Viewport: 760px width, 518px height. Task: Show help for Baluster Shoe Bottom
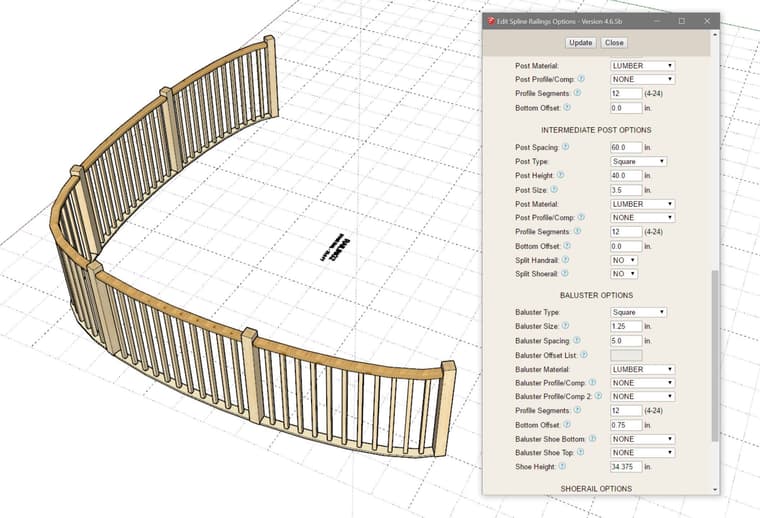[x=592, y=439]
